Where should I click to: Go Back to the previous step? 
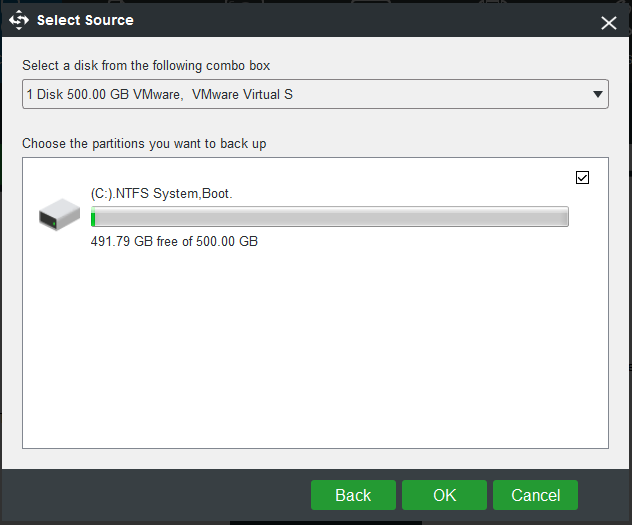tap(353, 495)
